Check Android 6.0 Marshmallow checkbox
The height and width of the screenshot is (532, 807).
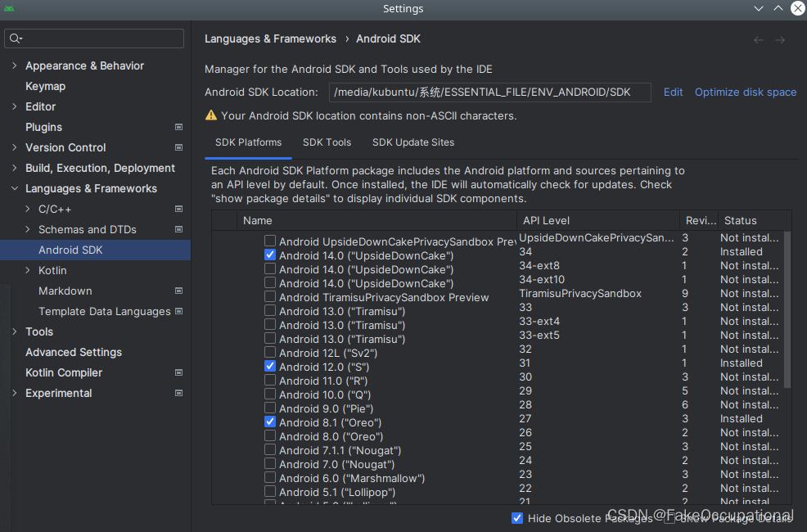tap(270, 477)
